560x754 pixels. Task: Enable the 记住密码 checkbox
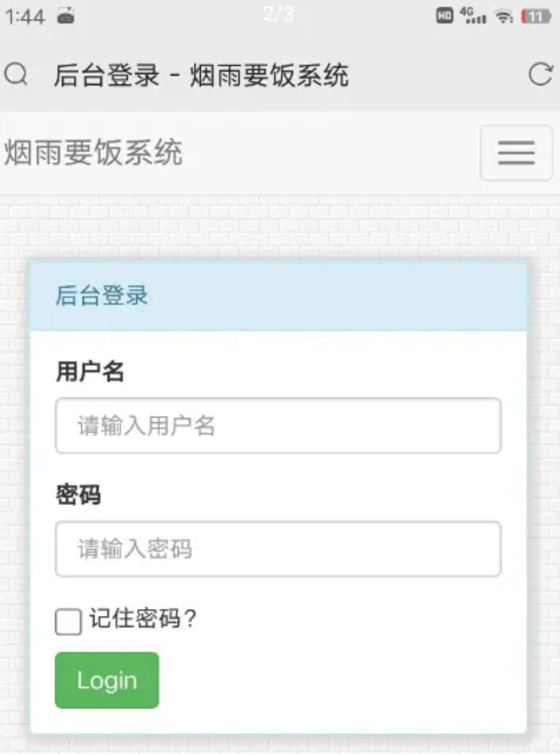pyautogui.click(x=69, y=622)
